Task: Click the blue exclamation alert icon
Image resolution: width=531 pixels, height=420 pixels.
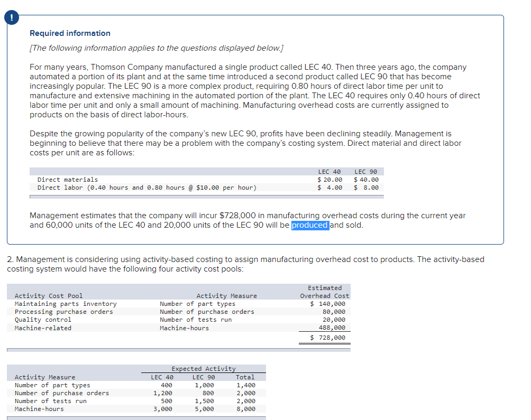Action: tap(12, 17)
